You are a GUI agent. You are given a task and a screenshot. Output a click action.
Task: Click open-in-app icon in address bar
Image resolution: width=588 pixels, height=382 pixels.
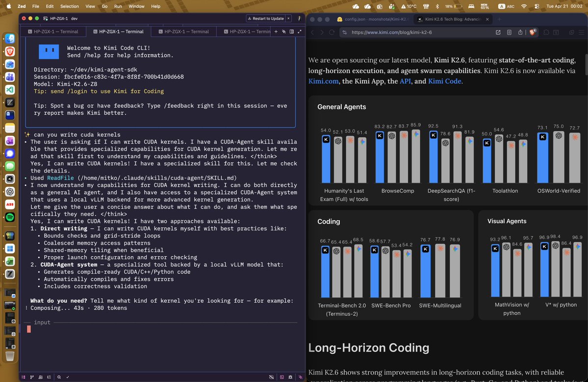pos(498,32)
